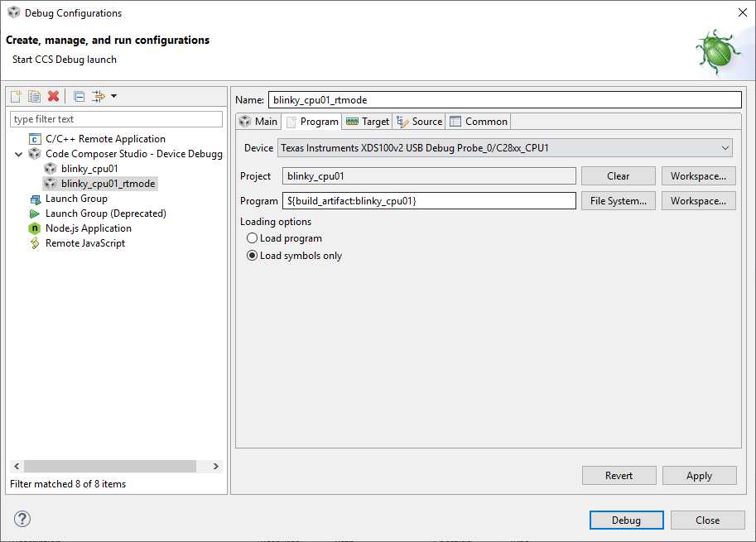Collapse all configuration tree entries
The image size is (756, 542).
point(78,96)
